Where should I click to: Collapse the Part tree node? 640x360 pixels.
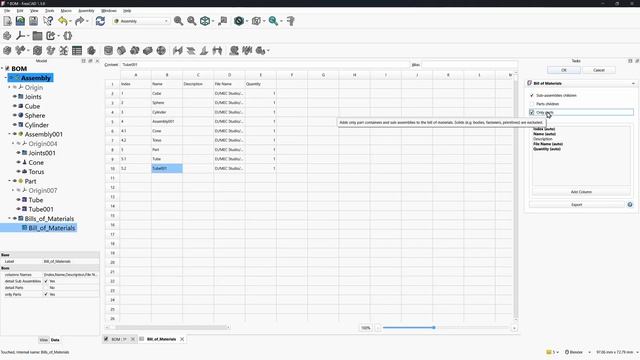tap(9, 181)
